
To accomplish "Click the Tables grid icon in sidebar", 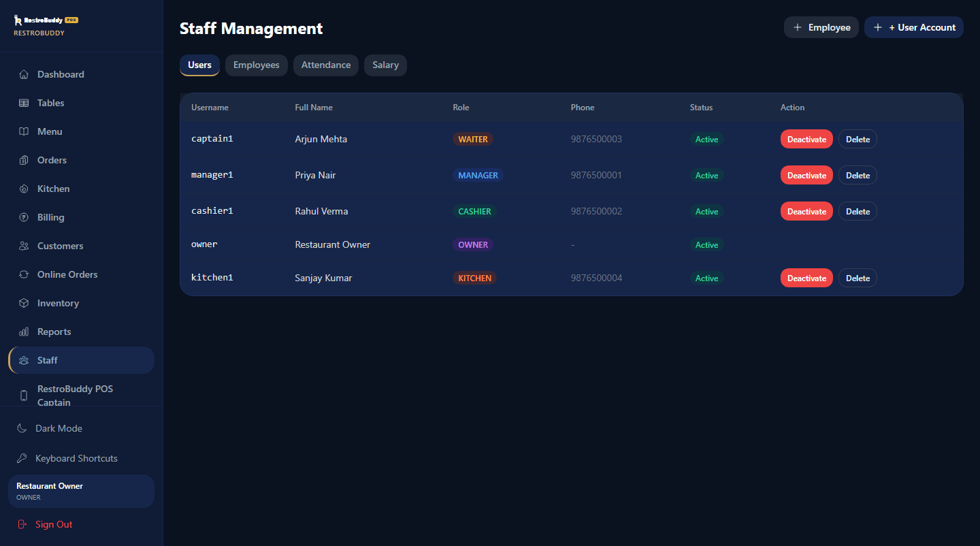I will [x=24, y=103].
